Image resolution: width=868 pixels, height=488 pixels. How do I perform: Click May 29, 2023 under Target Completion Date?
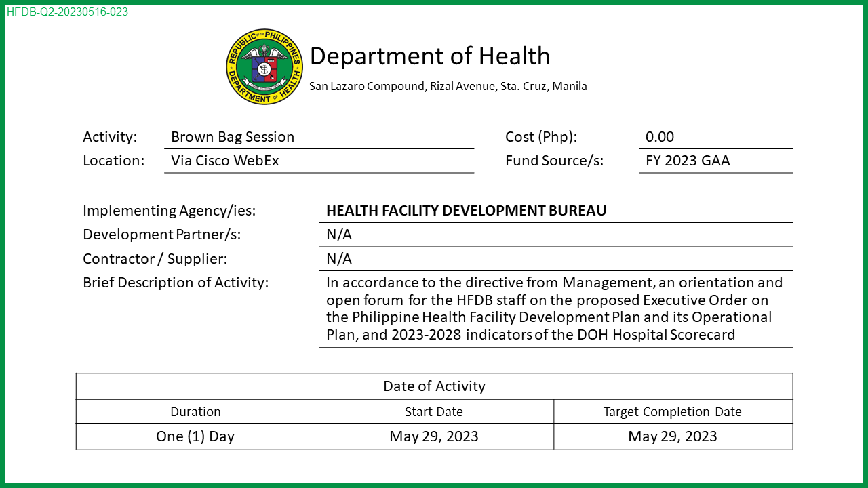673,436
